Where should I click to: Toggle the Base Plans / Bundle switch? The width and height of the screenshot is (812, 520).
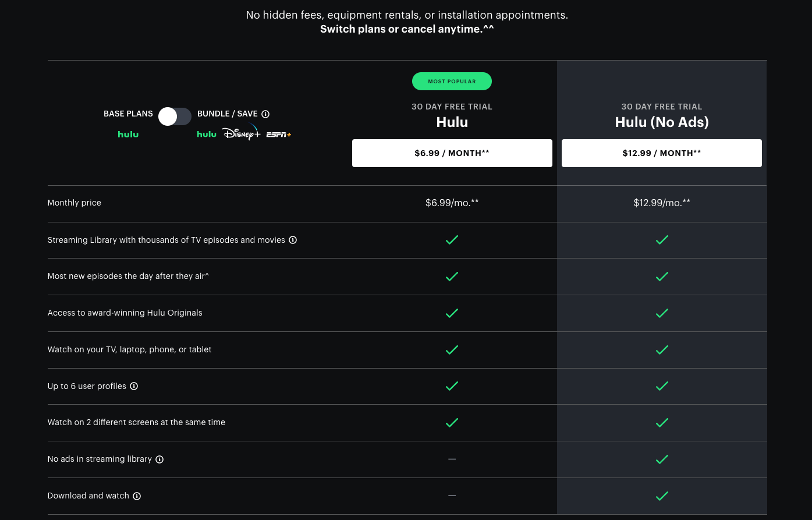click(x=175, y=116)
